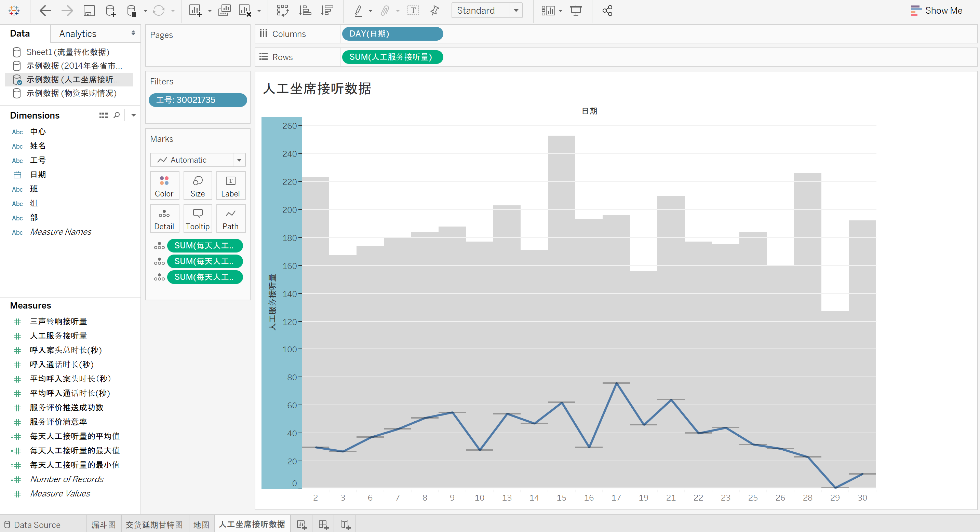Click the sort descending icon
Screen dimensions: 980x532
(x=327, y=11)
